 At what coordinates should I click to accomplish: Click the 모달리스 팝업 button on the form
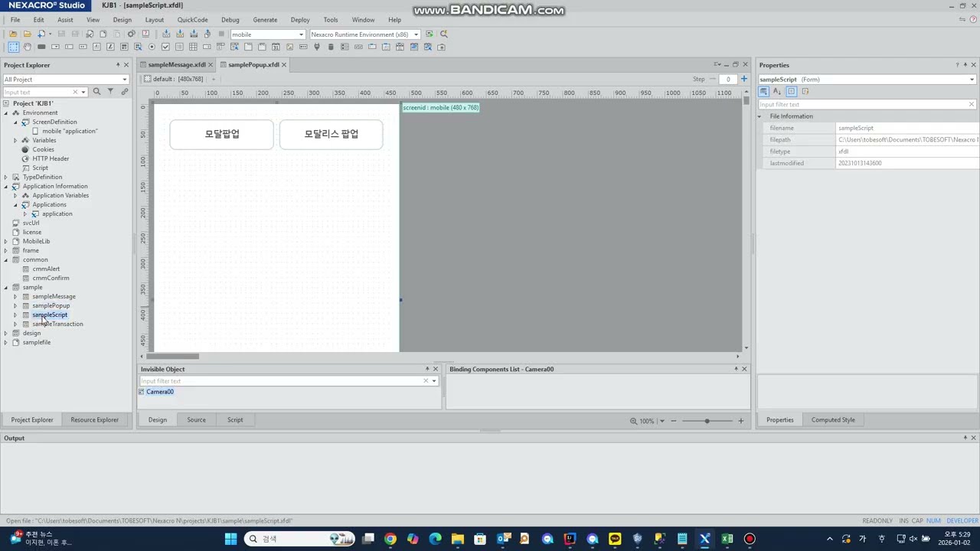(331, 134)
